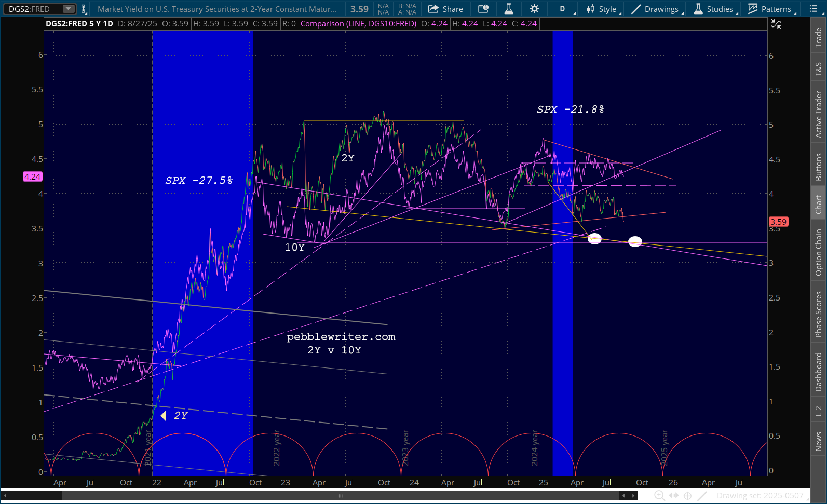Open the Patterns menu
This screenshot has height=504, width=827.
(770, 9)
